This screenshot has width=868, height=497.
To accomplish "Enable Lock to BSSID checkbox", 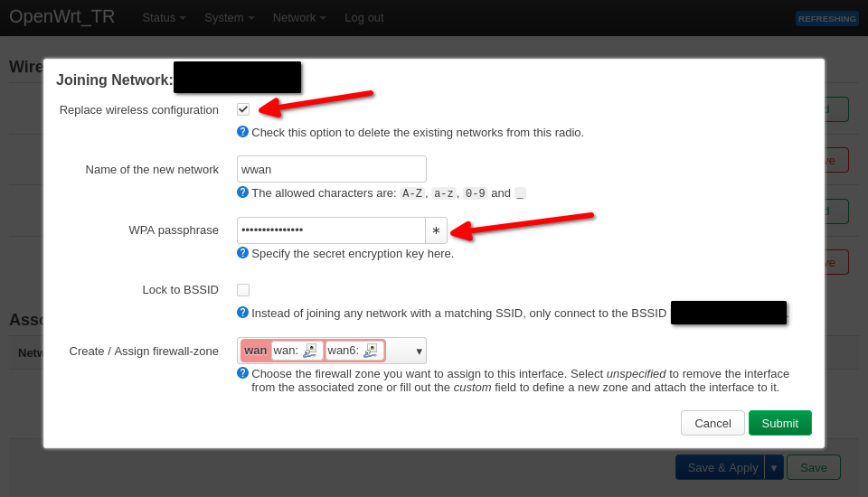I will coord(243,290).
